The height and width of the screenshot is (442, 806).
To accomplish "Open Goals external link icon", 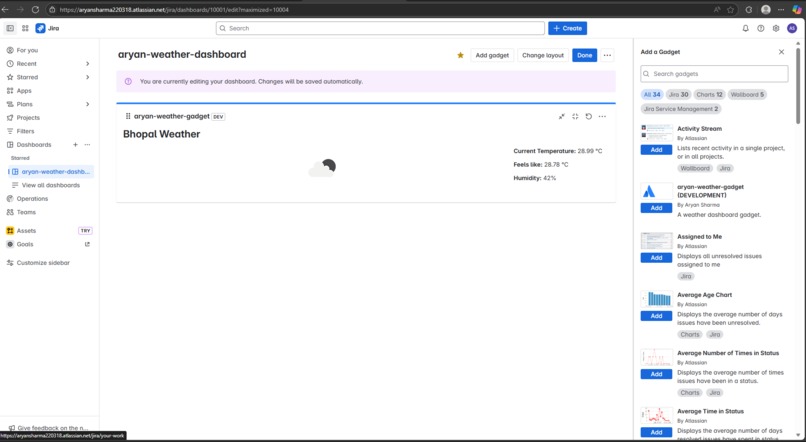I will pyautogui.click(x=87, y=244).
